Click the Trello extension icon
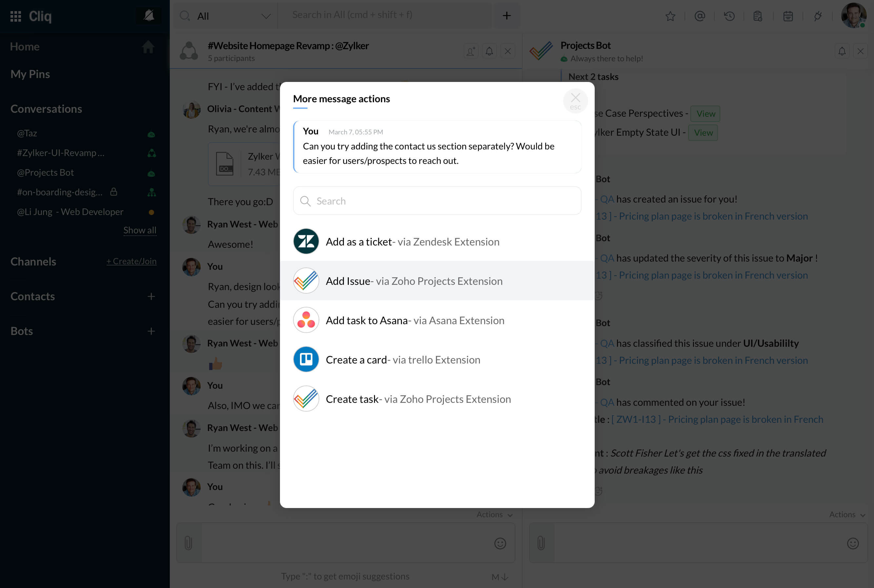 pyautogui.click(x=306, y=359)
